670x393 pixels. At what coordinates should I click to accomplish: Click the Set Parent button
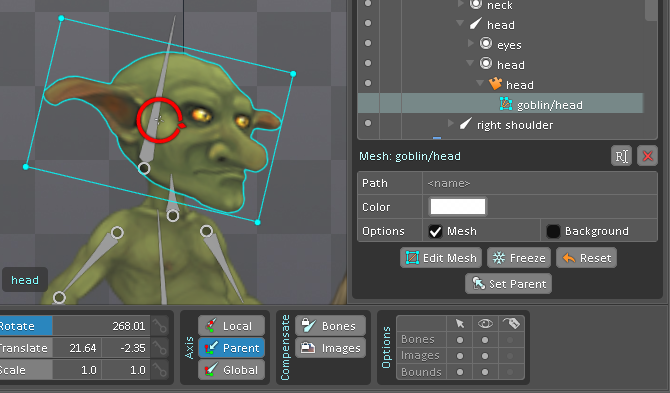(x=508, y=284)
